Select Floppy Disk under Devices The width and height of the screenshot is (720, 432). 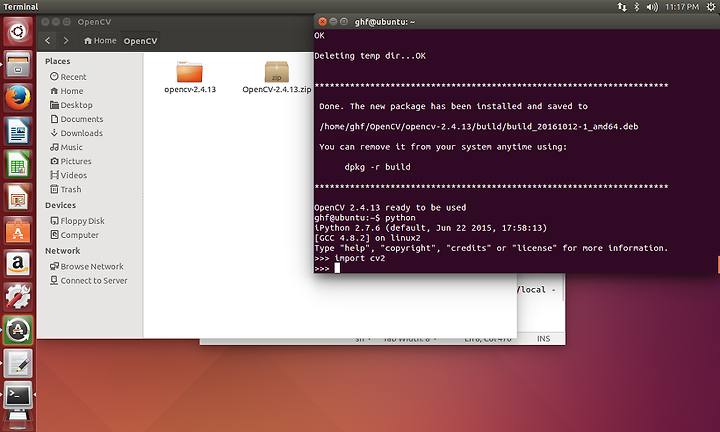77,221
